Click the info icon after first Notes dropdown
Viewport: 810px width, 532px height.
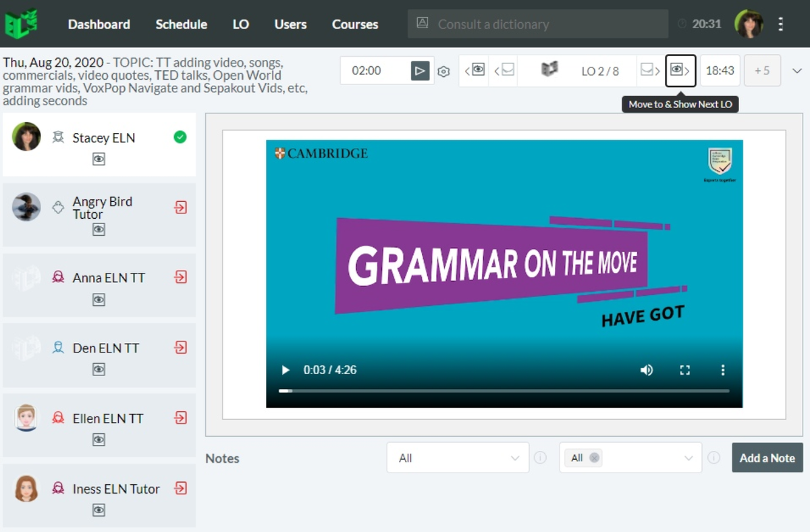click(540, 458)
